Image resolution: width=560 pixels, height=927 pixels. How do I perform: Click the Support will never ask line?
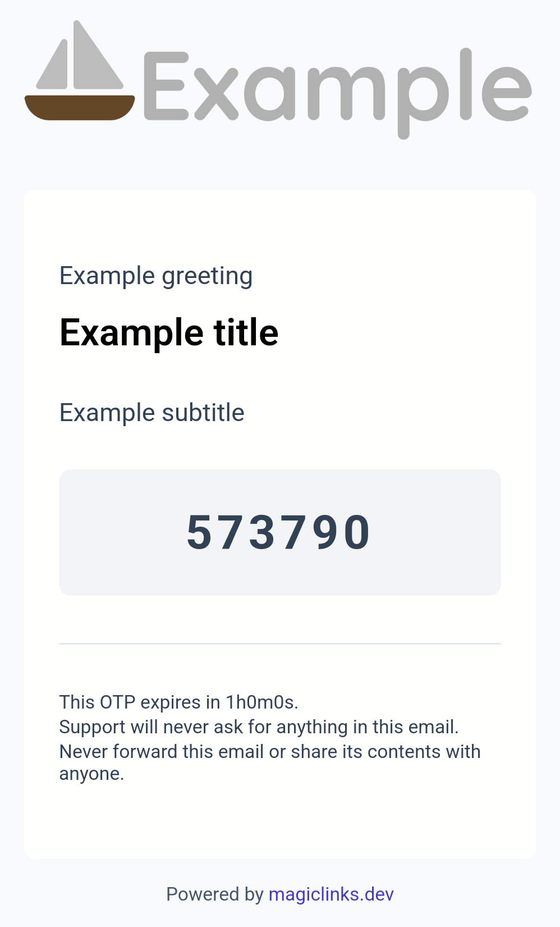click(259, 727)
